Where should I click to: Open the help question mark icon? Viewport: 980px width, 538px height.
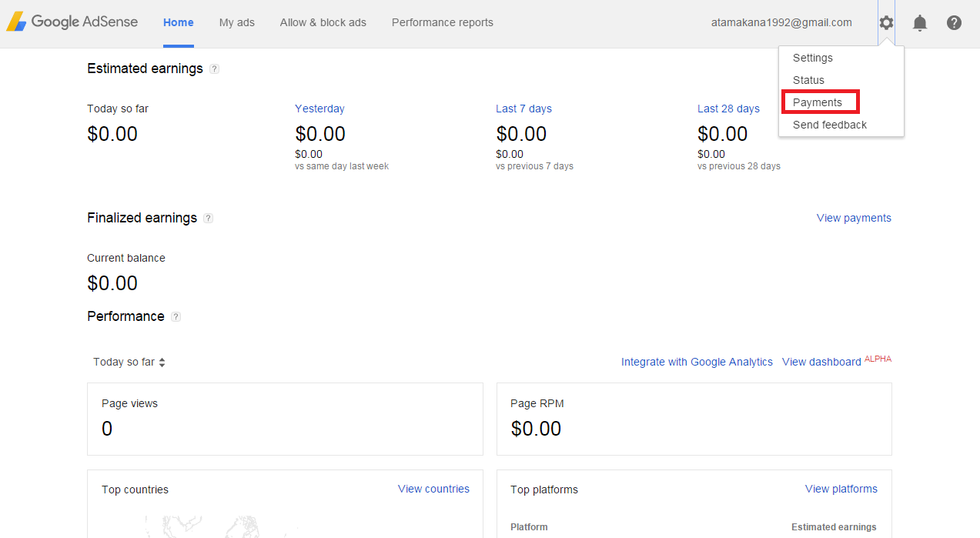pyautogui.click(x=954, y=23)
